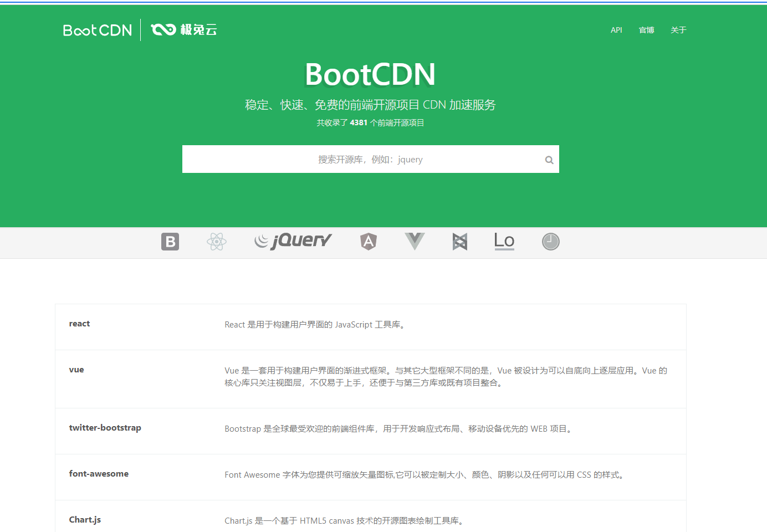Image resolution: width=767 pixels, height=532 pixels.
Task: Open the Chart.js library entry
Action: [x=85, y=520]
